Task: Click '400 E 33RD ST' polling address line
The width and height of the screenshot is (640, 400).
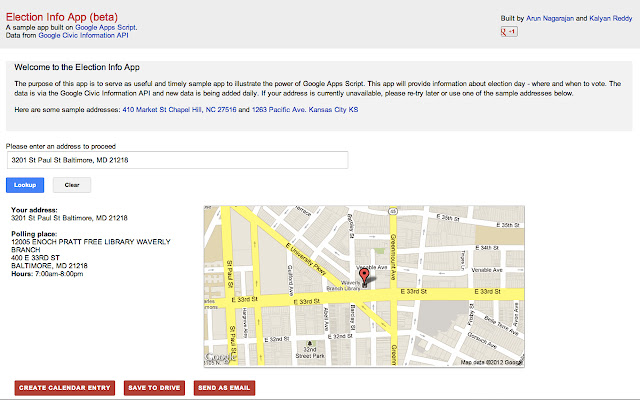Action: (x=36, y=258)
